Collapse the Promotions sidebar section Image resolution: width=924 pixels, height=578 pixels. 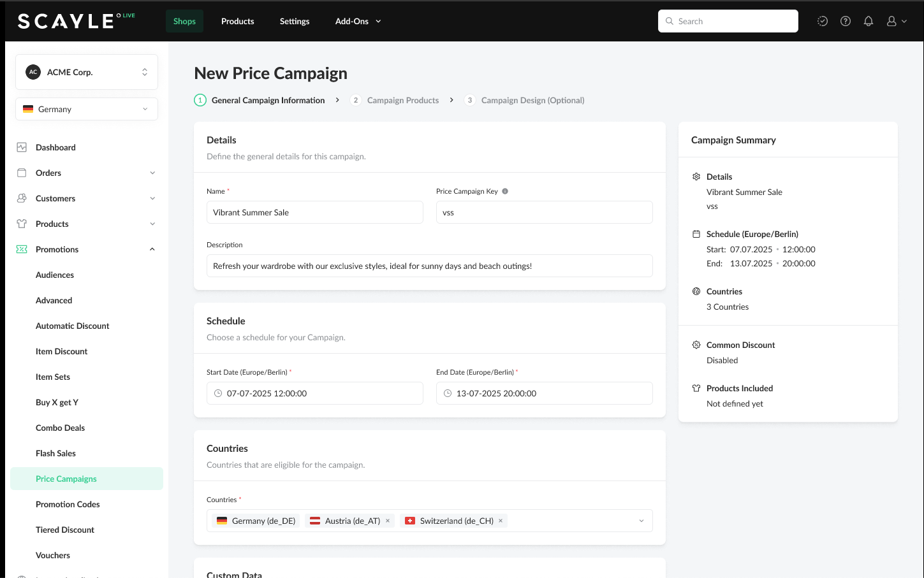[152, 249]
